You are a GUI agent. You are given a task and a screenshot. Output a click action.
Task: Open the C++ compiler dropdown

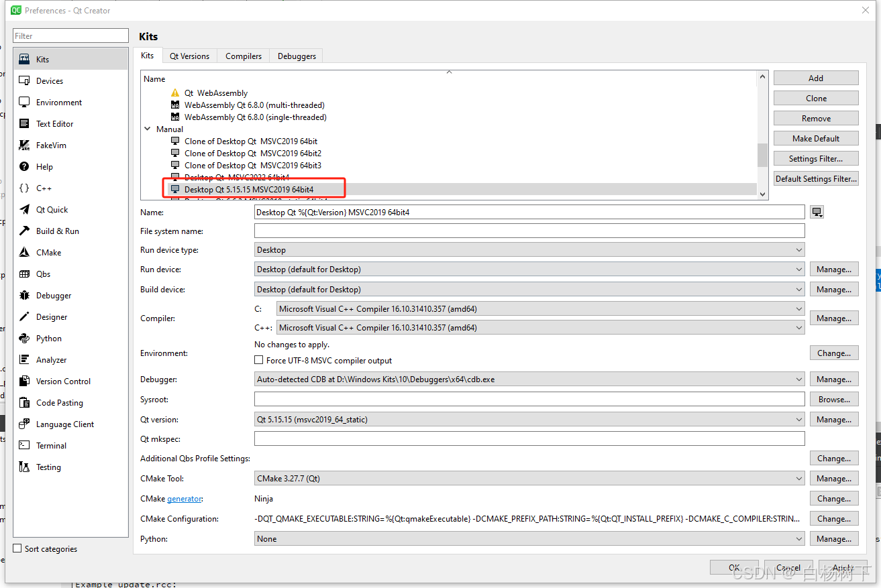click(541, 328)
